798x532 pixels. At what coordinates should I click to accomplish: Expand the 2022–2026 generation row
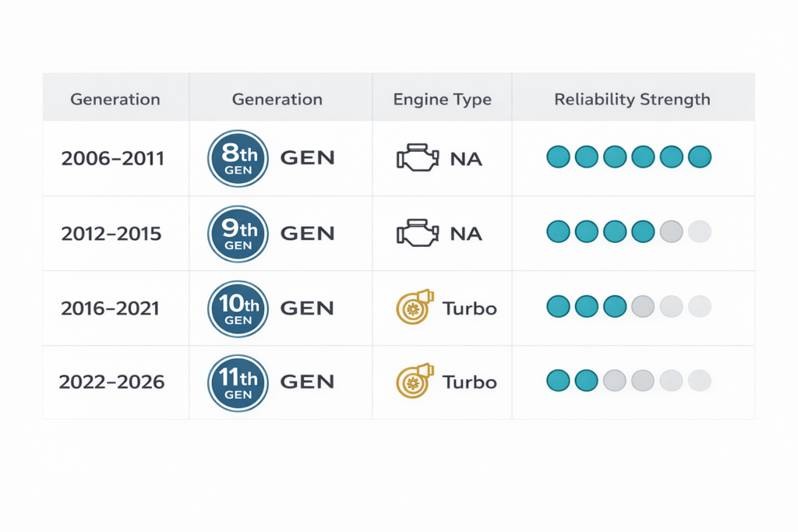coord(115,382)
